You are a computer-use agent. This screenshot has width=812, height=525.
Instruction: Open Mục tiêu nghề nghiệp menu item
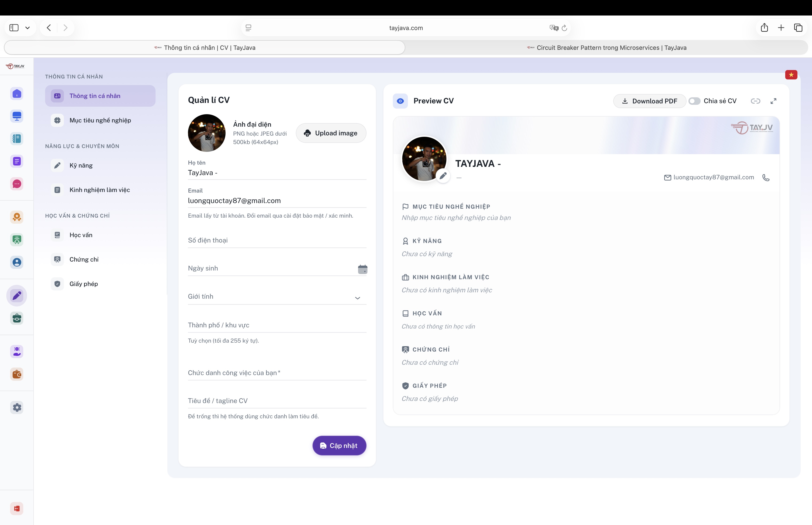pos(100,120)
